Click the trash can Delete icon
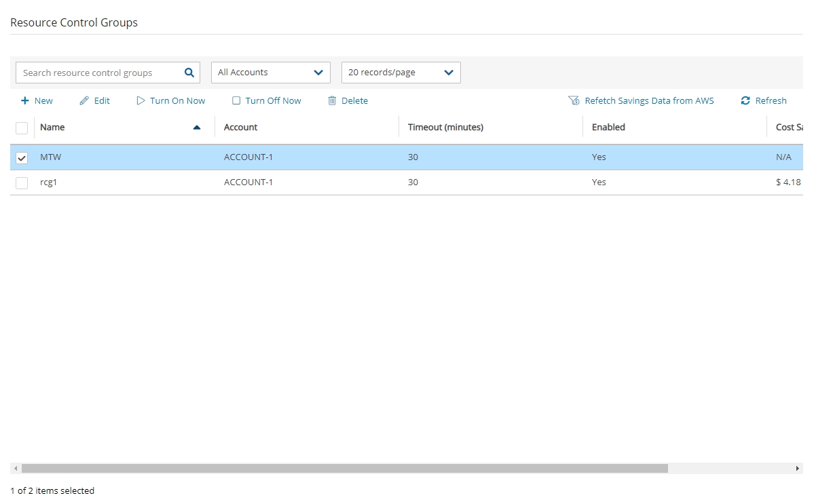The width and height of the screenshot is (814, 504). [332, 101]
